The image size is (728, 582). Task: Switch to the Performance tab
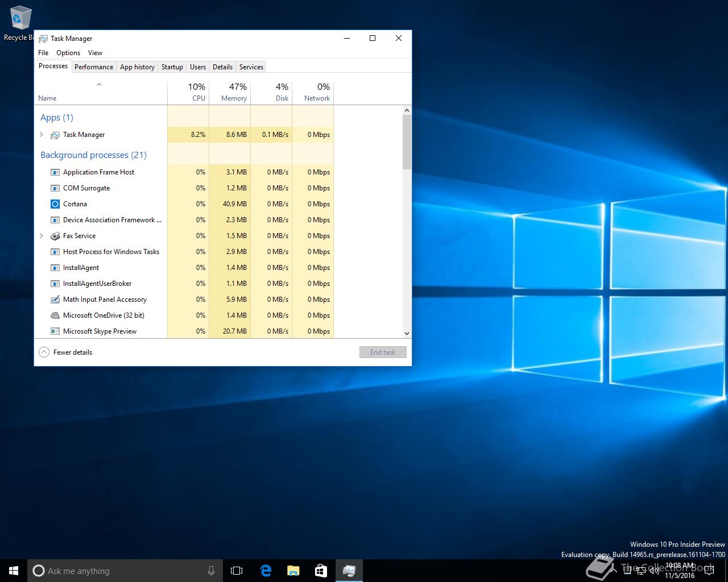[x=94, y=67]
